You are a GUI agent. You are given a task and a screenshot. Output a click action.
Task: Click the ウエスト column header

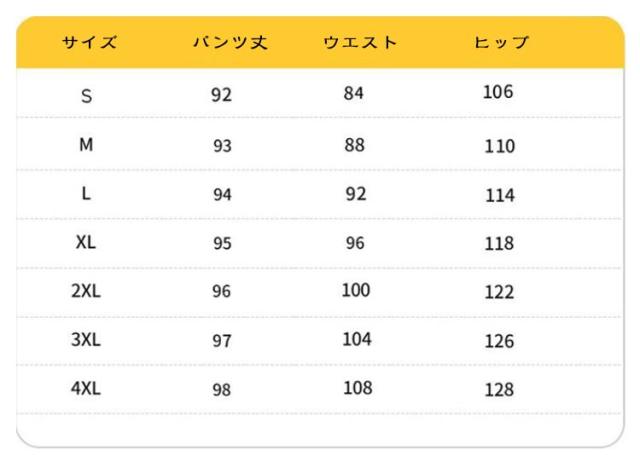pyautogui.click(x=360, y=43)
